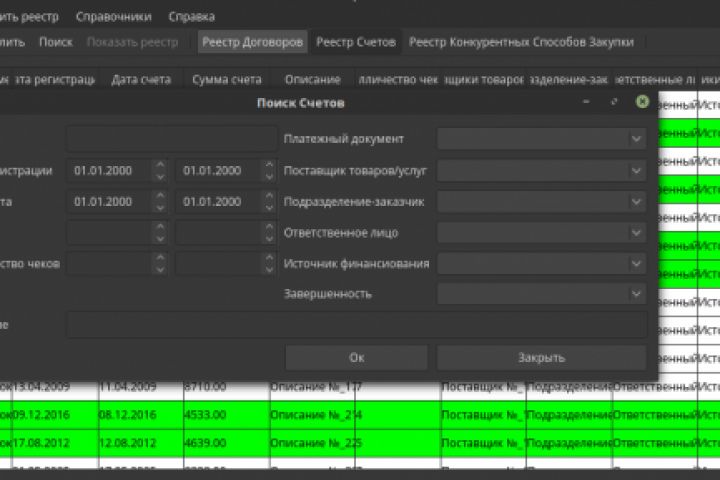Click the Ок button

click(356, 357)
